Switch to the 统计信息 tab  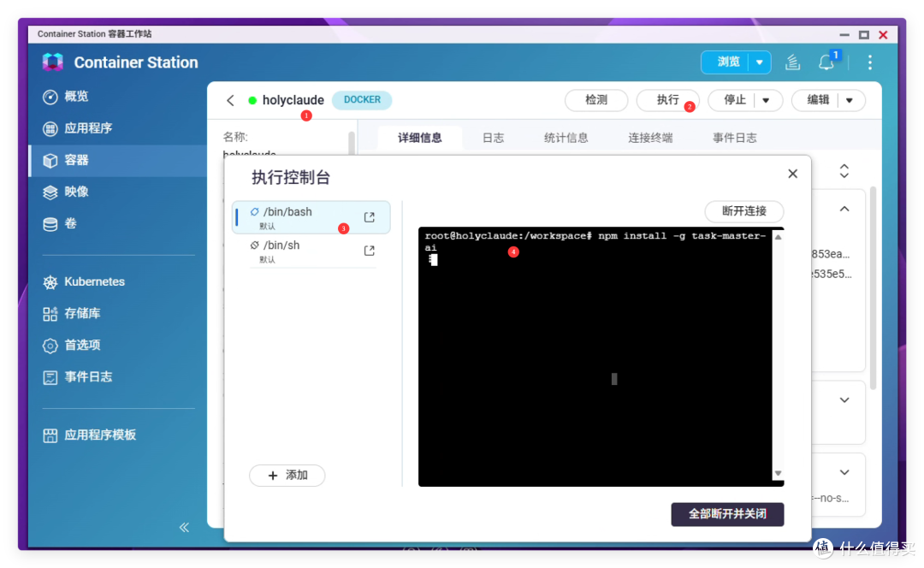[x=566, y=138]
